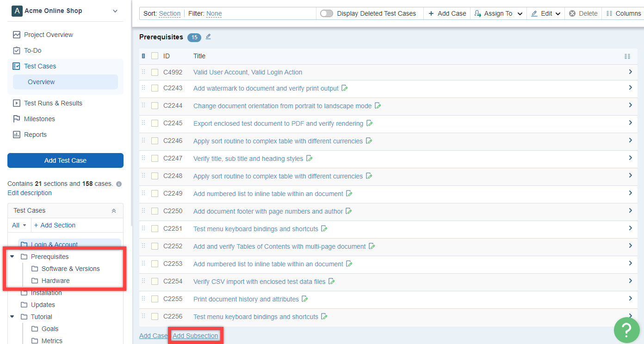Click edit icon beside case C2255 title
The width and height of the screenshot is (644, 344).
[x=305, y=299]
